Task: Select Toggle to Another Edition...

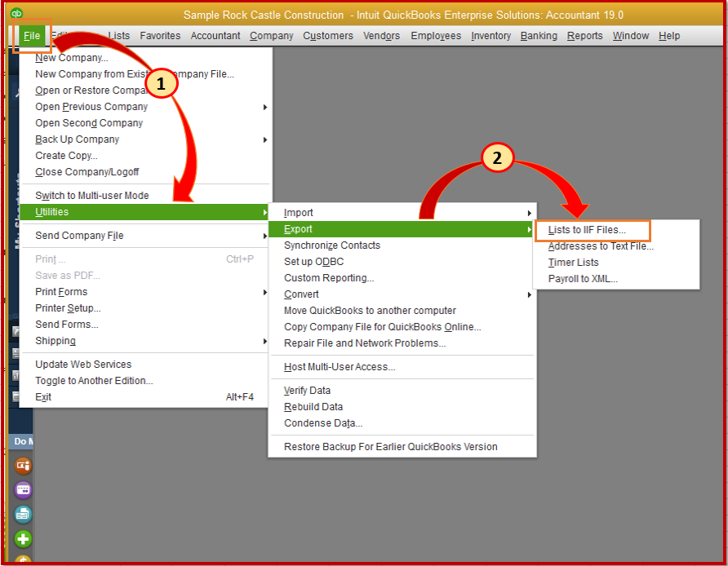Action: pyautogui.click(x=94, y=380)
